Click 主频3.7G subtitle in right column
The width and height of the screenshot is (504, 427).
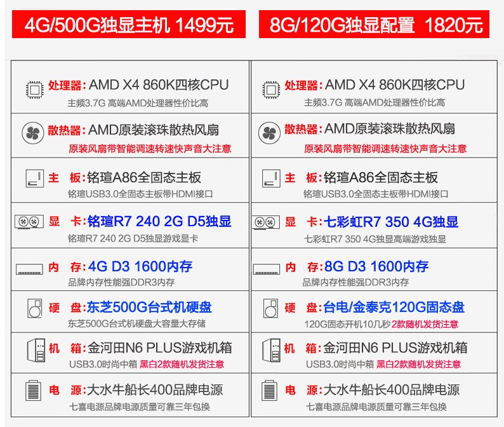[x=375, y=103]
